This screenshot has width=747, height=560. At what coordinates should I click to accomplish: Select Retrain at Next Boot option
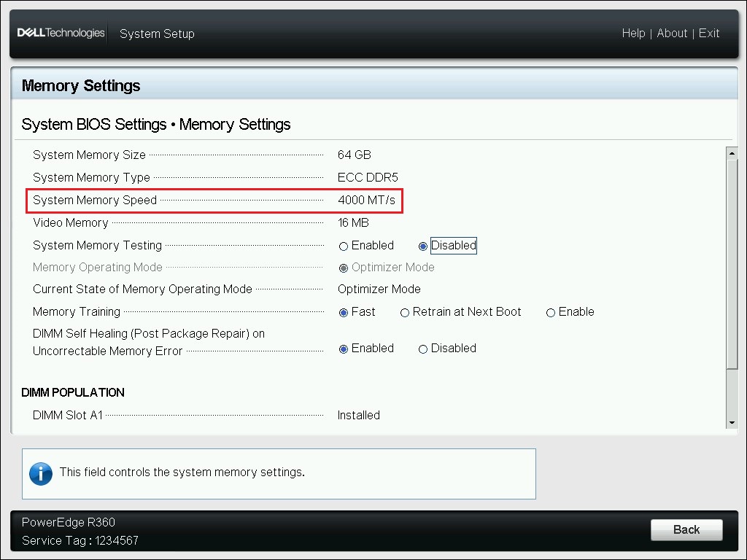(404, 312)
